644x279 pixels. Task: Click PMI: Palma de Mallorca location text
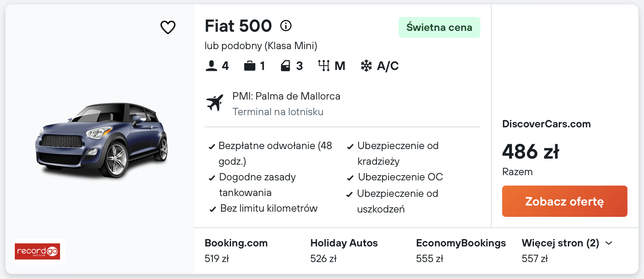[286, 96]
